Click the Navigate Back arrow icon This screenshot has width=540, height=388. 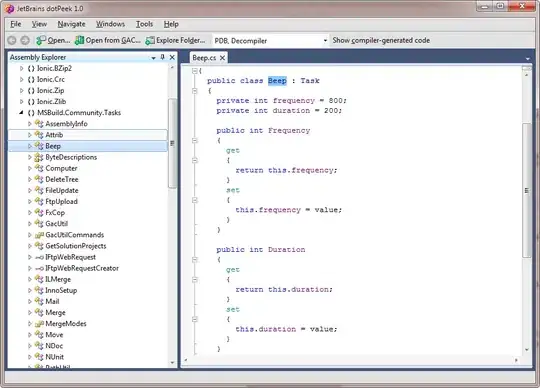12,40
